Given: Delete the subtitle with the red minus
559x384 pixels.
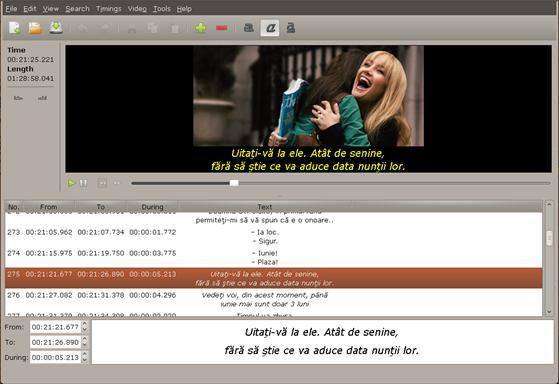Looking at the screenshot, I should point(221,28).
